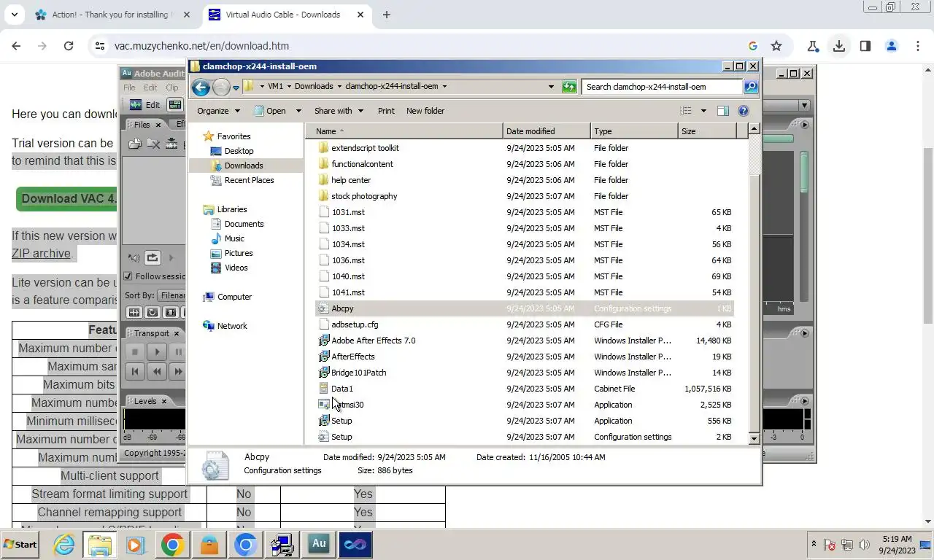This screenshot has height=560, width=934.
Task: Select the Files tab in Audition
Action: click(x=142, y=125)
